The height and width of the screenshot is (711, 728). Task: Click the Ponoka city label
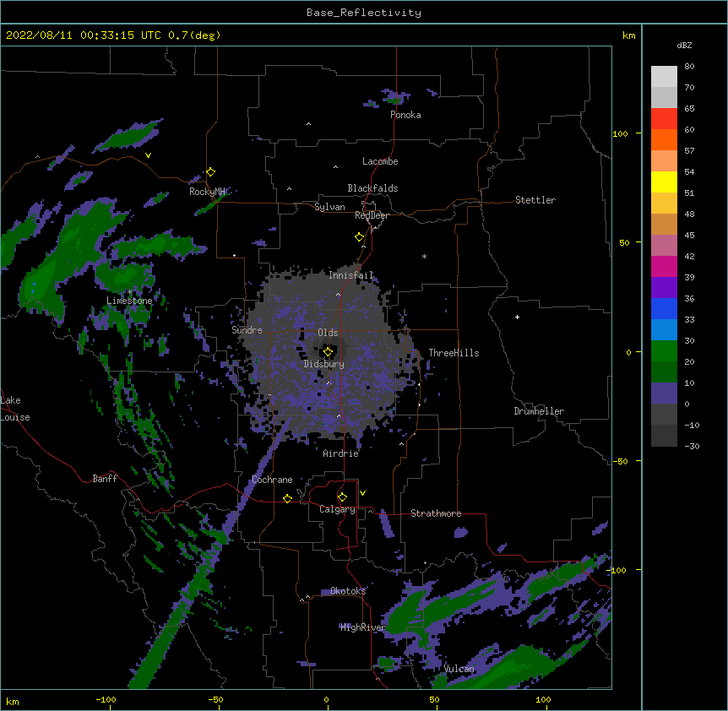[x=405, y=115]
